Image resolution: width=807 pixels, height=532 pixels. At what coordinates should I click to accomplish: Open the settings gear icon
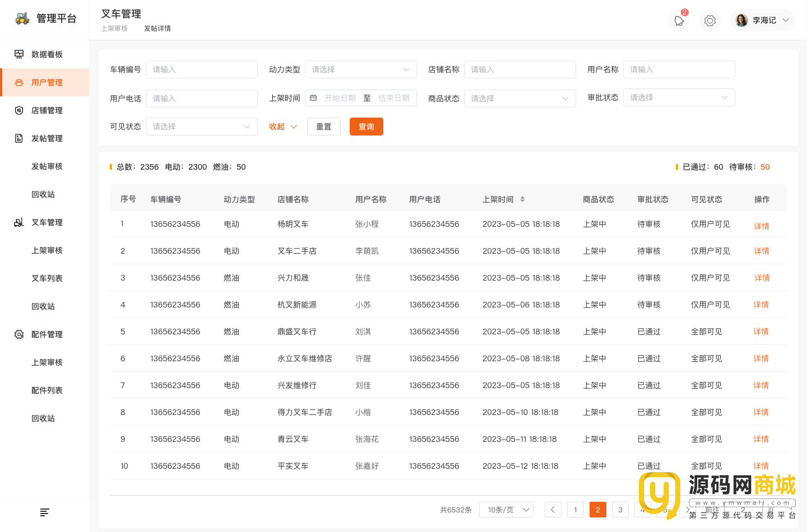(710, 21)
